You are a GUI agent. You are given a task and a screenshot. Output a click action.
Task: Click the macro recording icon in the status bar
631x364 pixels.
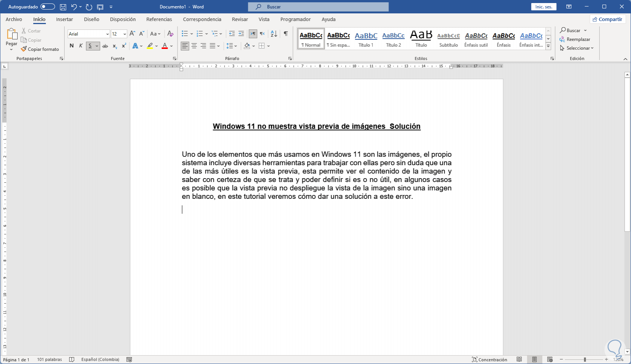tap(129, 359)
